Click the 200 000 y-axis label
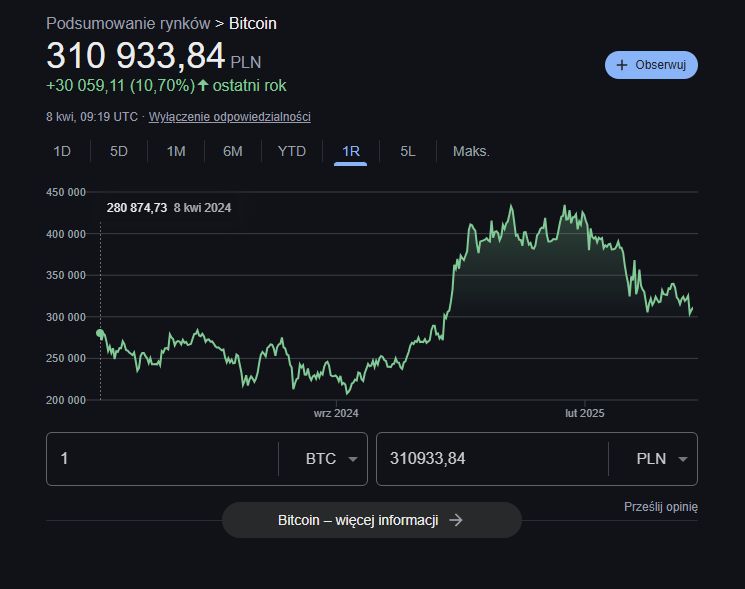Image resolution: width=745 pixels, height=589 pixels. [x=66, y=400]
